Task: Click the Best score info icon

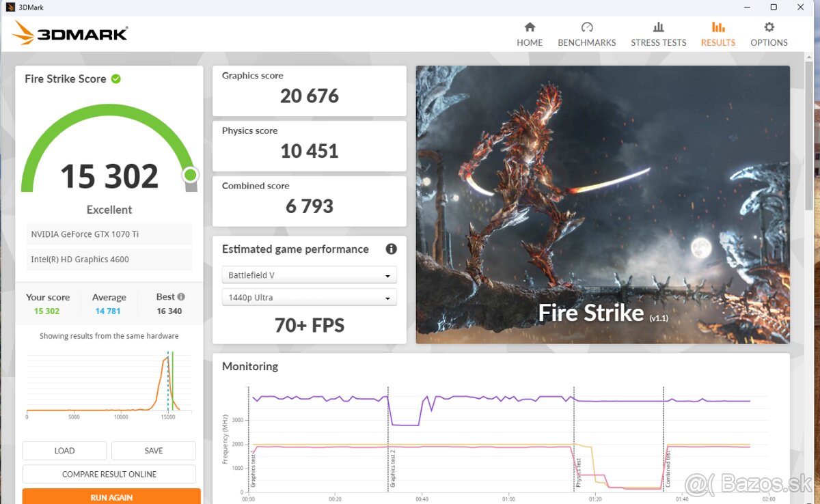Action: 181,297
